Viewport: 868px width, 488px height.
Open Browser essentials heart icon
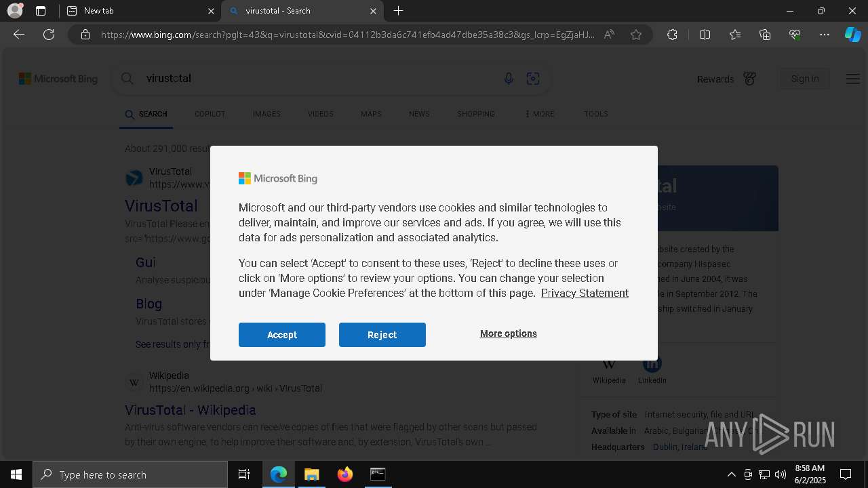[x=795, y=35]
